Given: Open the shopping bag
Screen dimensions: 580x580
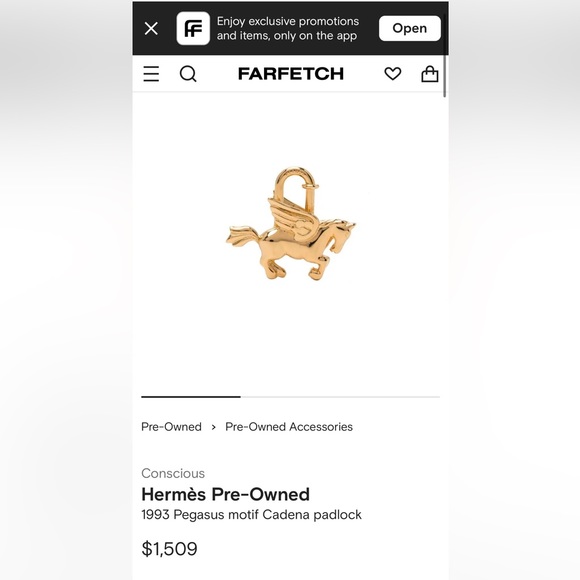Looking at the screenshot, I should 430,74.
